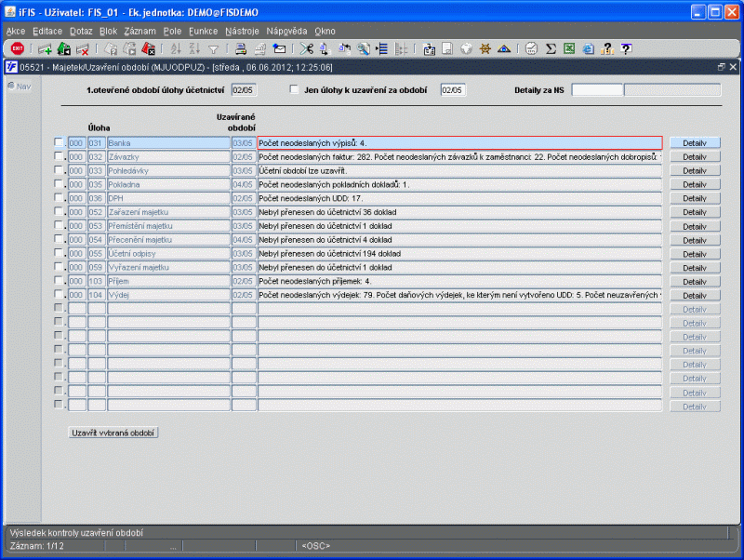
Task: Click the scissors cut icon
Action: click(307, 49)
